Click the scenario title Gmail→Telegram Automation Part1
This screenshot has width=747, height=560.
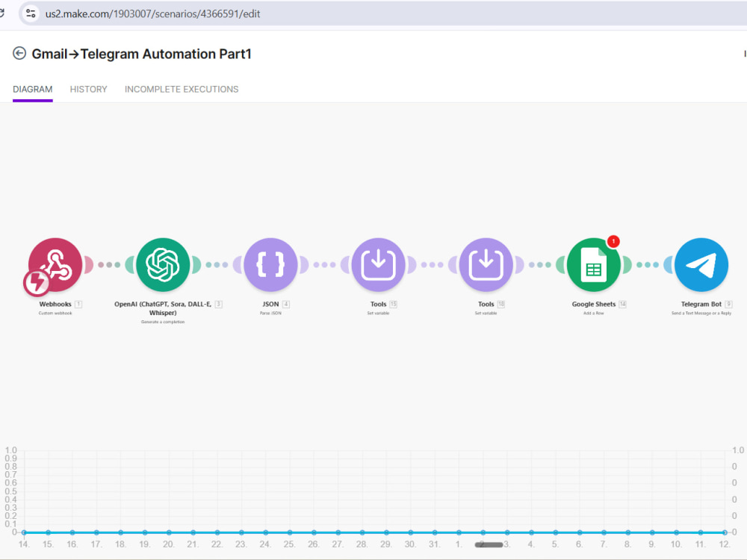pos(141,54)
